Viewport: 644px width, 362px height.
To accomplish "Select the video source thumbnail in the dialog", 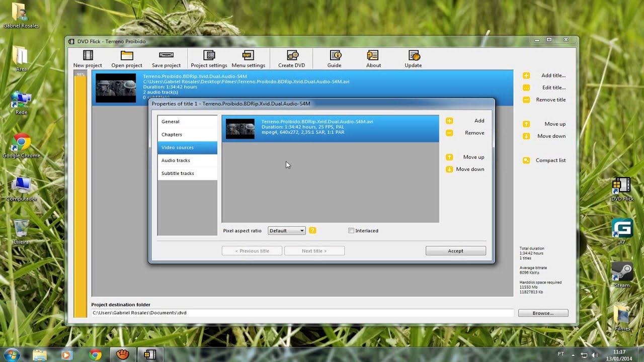I will pyautogui.click(x=240, y=129).
